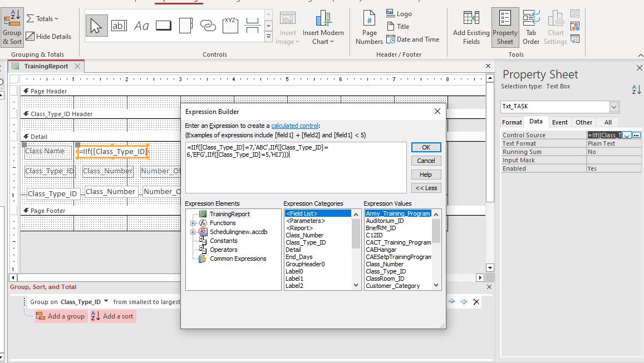Viewport: 644px width, 363px height.
Task: Expand the Schedulingnew.accdb tree node
Action: tap(193, 232)
